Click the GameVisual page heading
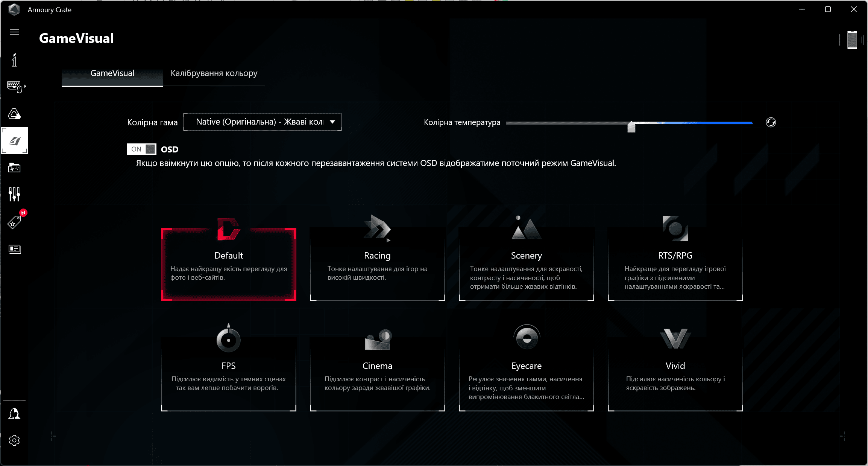 point(76,38)
